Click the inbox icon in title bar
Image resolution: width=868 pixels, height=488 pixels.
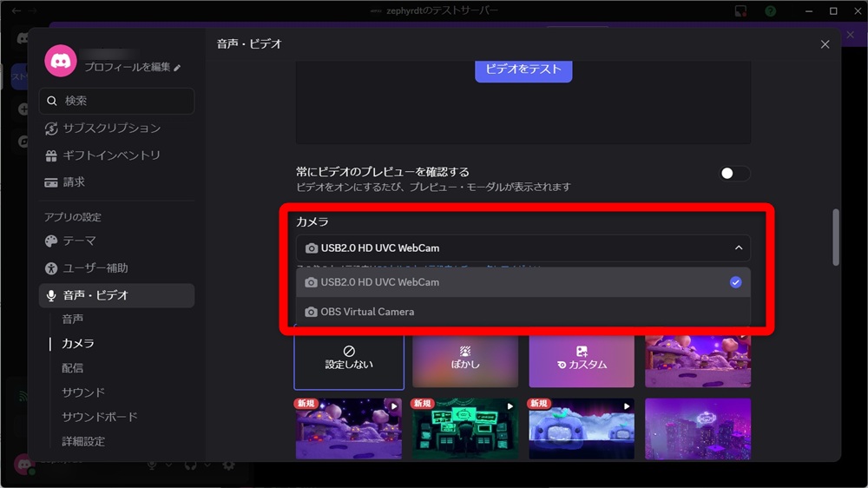click(740, 11)
